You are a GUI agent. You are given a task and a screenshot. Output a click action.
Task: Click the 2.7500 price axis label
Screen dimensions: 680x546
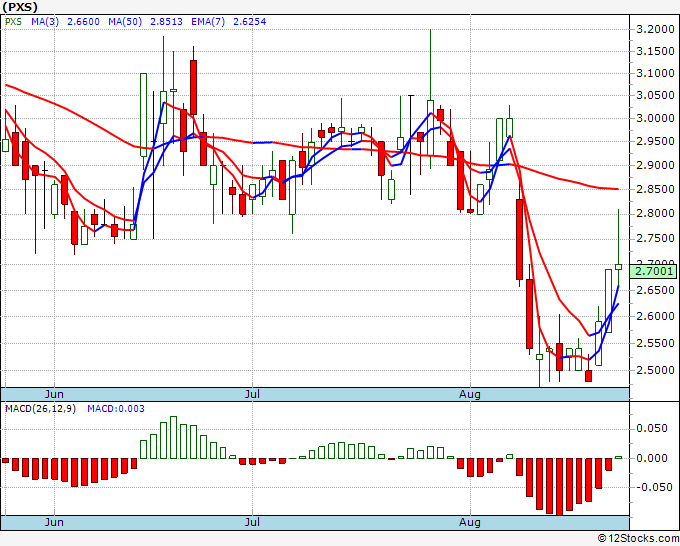(655, 239)
